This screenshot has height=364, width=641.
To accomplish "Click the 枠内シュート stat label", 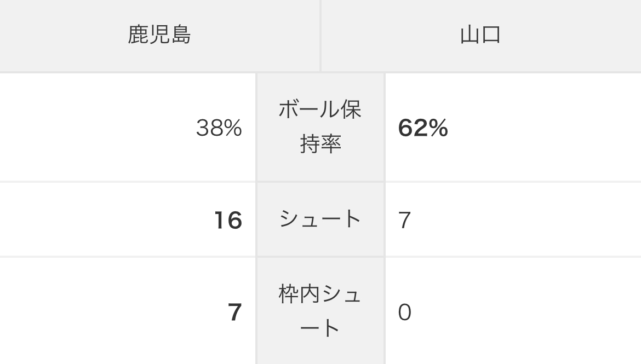I will pos(321,311).
